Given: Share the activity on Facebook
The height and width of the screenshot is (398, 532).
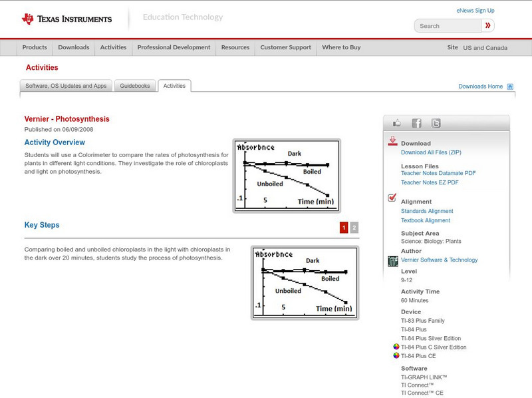Looking at the screenshot, I should point(416,122).
